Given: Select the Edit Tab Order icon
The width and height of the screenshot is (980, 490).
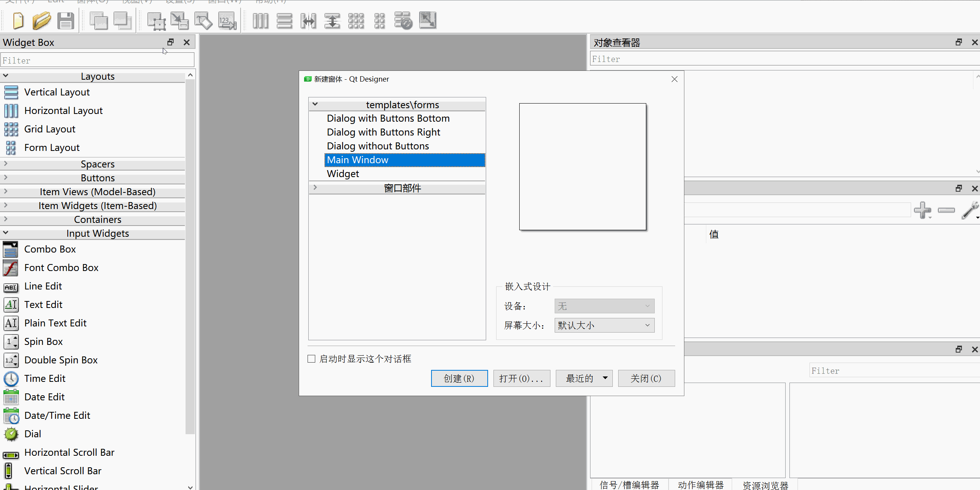Looking at the screenshot, I should 227,20.
